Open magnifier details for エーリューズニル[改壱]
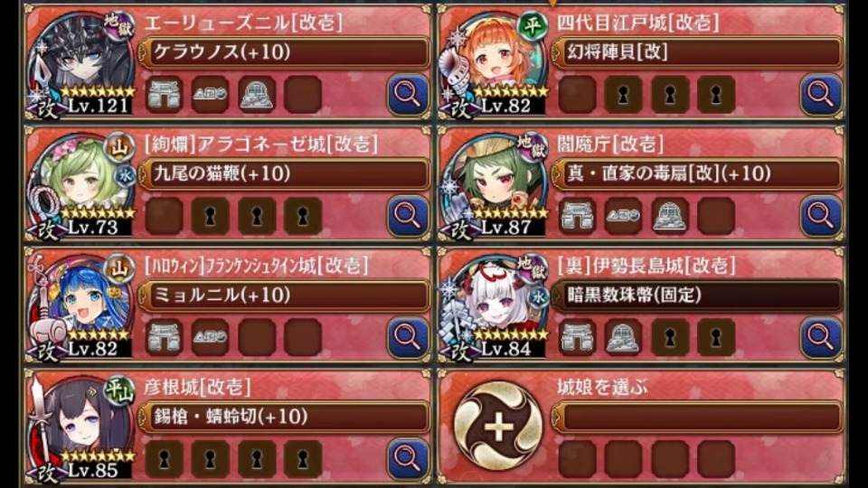This screenshot has width=868, height=488. [408, 95]
